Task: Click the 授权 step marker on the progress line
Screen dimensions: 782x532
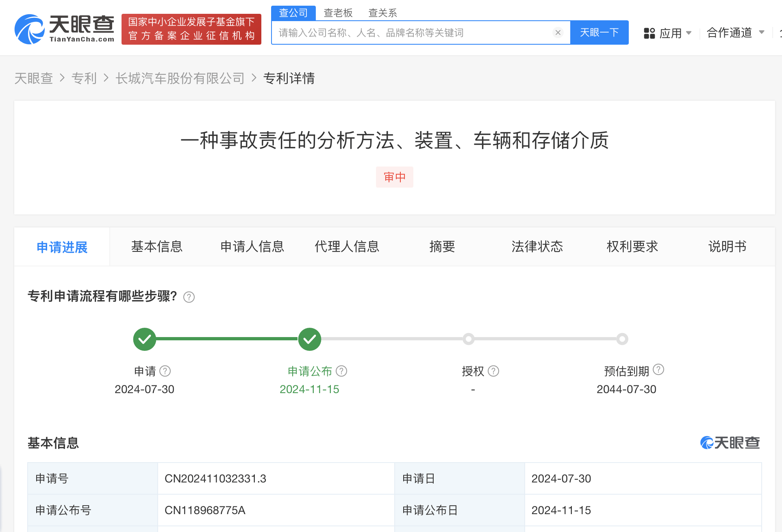Action: (x=469, y=339)
